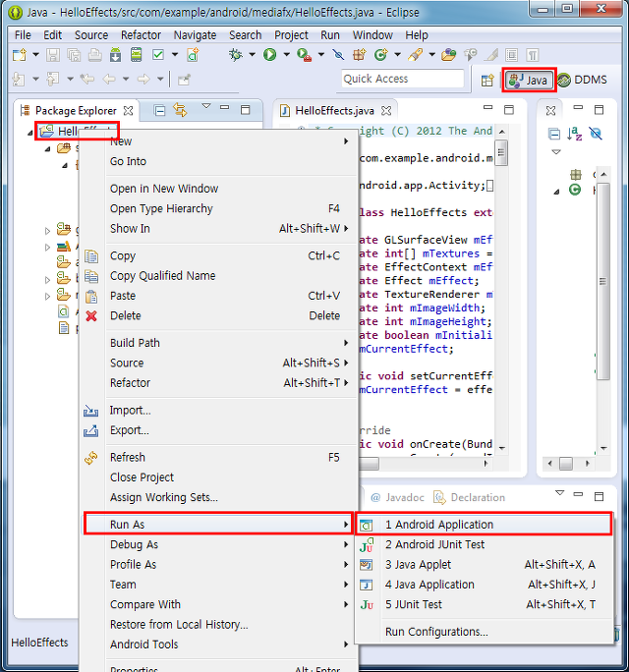
Task: Click the New Java Package icon
Action: pyautogui.click(x=360, y=55)
